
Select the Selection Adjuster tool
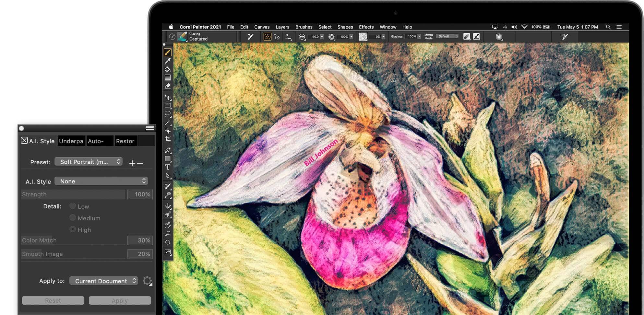[168, 131]
